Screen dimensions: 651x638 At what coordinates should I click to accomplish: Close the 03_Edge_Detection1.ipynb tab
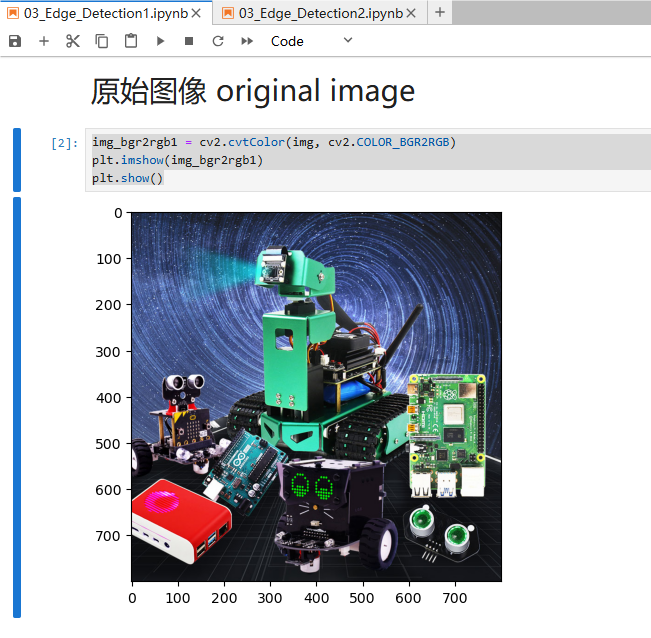click(x=196, y=13)
